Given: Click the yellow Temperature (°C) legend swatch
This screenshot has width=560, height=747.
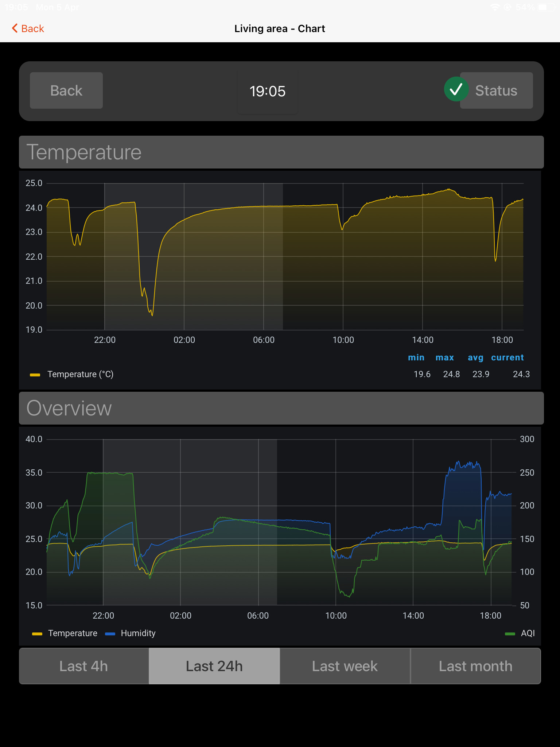Looking at the screenshot, I should pos(35,375).
